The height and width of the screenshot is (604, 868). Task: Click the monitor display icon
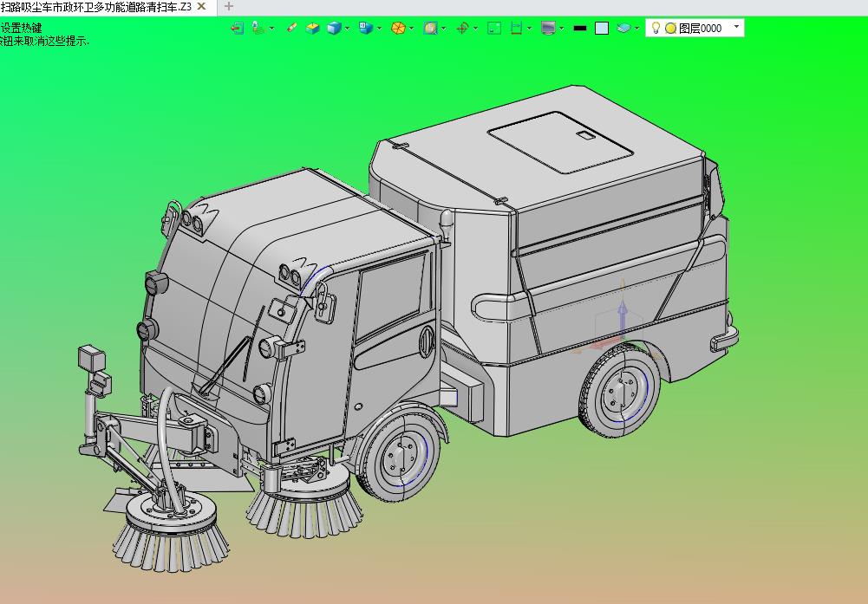point(548,28)
